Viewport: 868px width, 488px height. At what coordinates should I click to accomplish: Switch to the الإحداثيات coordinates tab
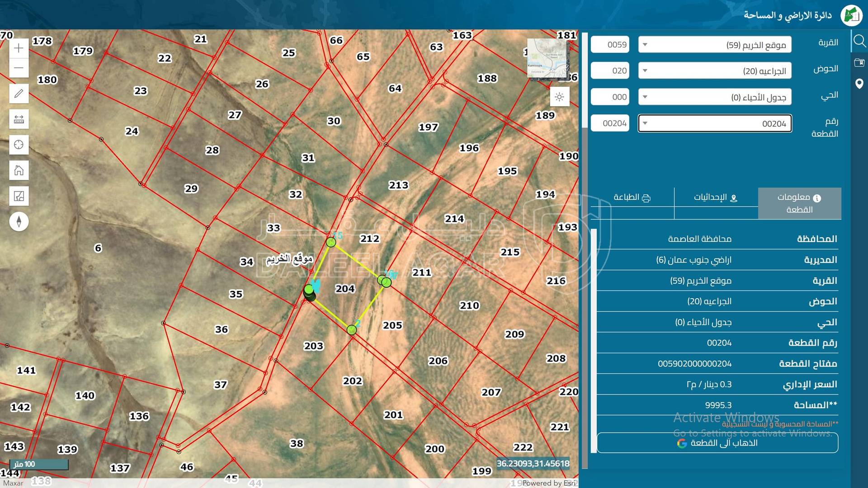(x=716, y=197)
